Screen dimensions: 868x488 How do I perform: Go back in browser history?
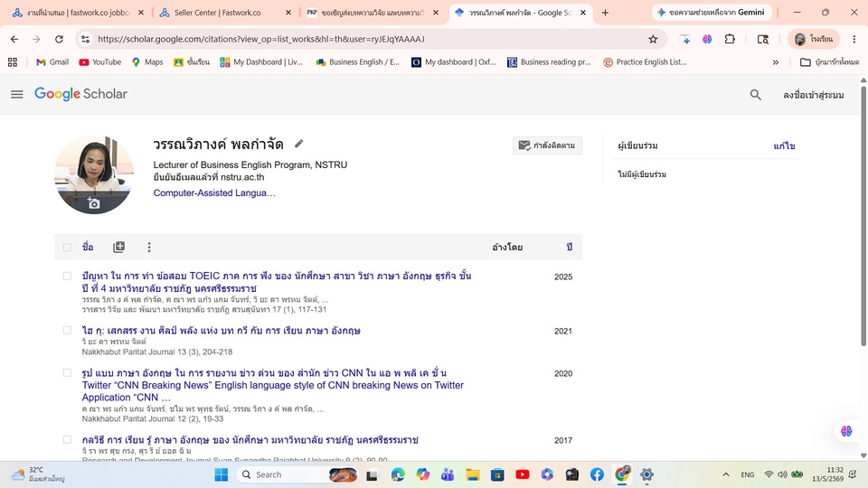14,39
